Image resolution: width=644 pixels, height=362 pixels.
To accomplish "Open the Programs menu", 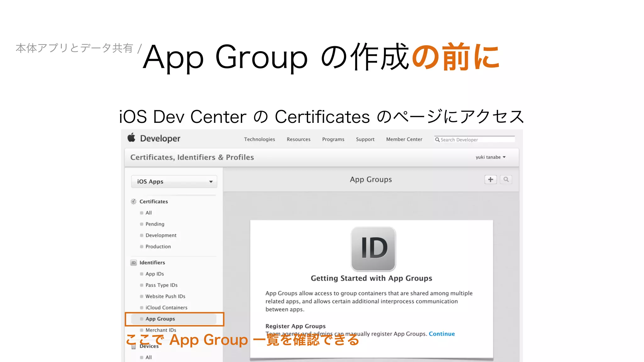I will (333, 139).
